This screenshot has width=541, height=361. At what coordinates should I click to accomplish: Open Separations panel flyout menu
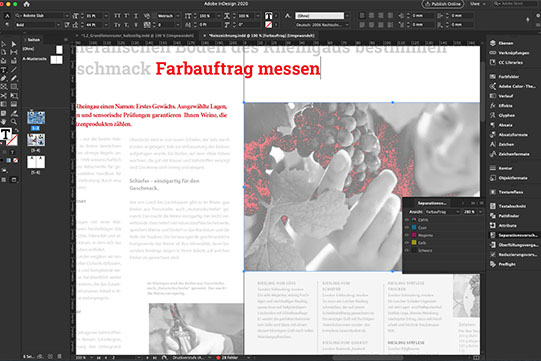(481, 203)
